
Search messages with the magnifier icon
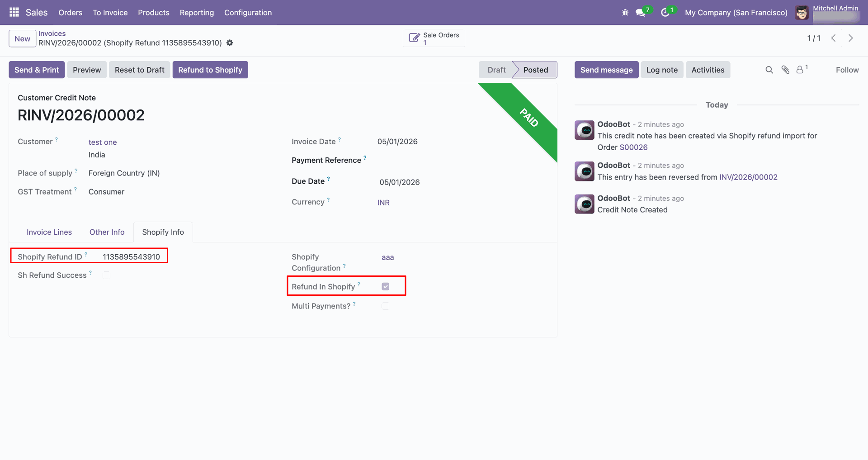[x=769, y=70]
